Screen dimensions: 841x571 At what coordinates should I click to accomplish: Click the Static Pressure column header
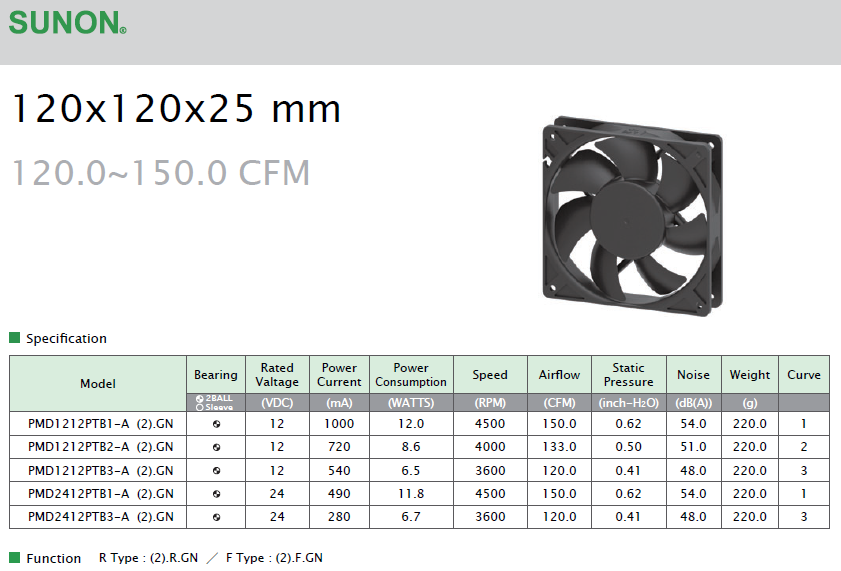pos(629,375)
